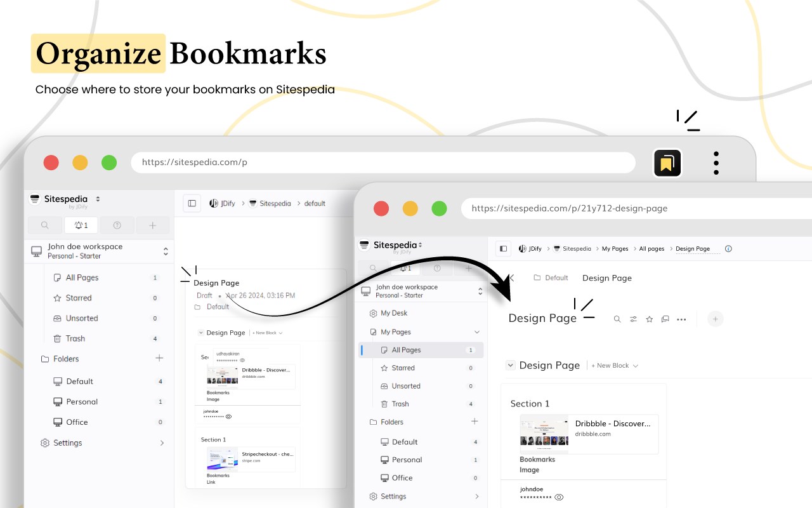Expand Settings chevron in back window sidebar
Screen dimensions: 812x508
click(162, 443)
